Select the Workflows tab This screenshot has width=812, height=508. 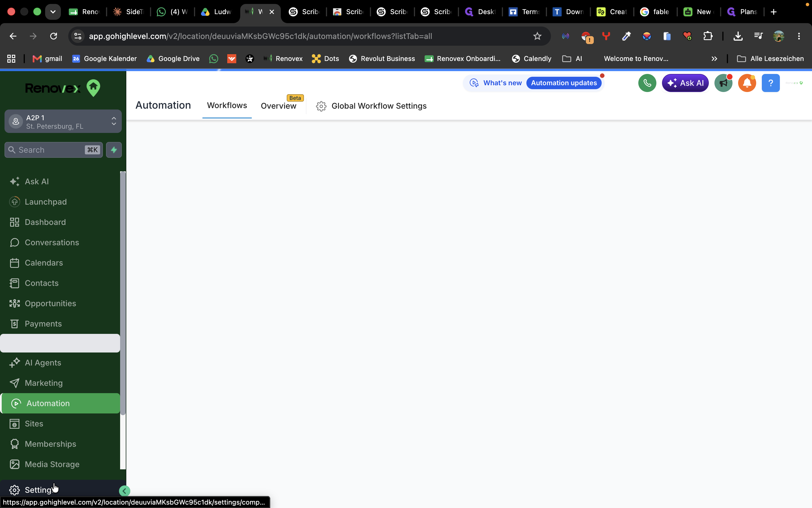[227, 106]
